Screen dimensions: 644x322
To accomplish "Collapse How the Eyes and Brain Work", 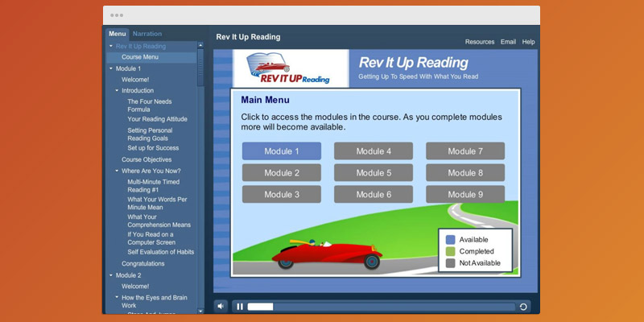I will coord(117,297).
